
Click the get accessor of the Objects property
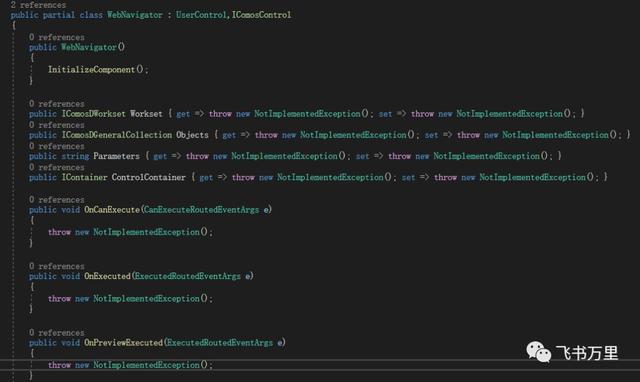229,135
